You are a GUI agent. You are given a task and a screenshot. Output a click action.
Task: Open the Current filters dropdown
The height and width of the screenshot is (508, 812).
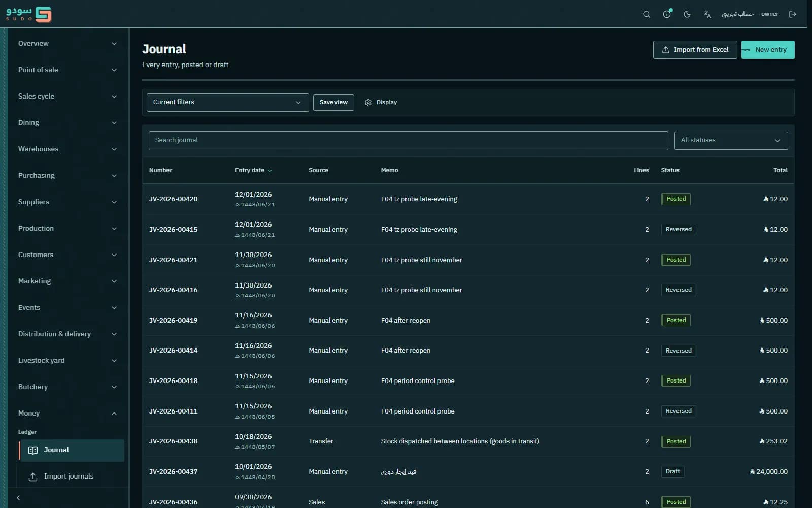(x=227, y=103)
